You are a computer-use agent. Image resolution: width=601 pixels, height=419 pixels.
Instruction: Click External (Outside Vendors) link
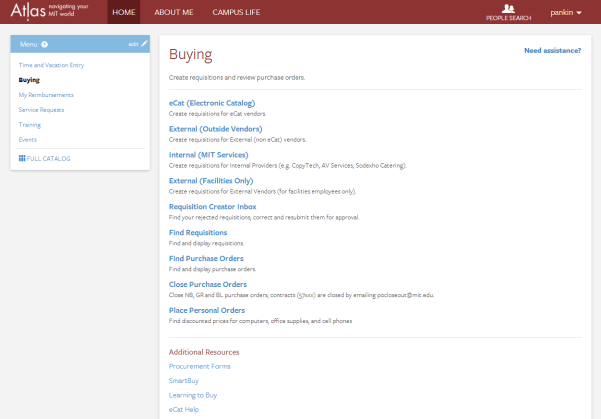click(215, 129)
